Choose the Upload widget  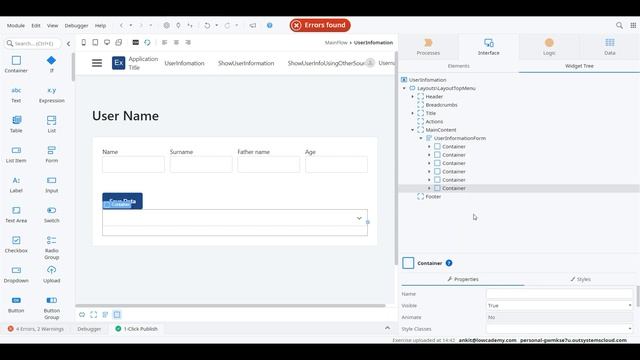[x=51, y=274]
